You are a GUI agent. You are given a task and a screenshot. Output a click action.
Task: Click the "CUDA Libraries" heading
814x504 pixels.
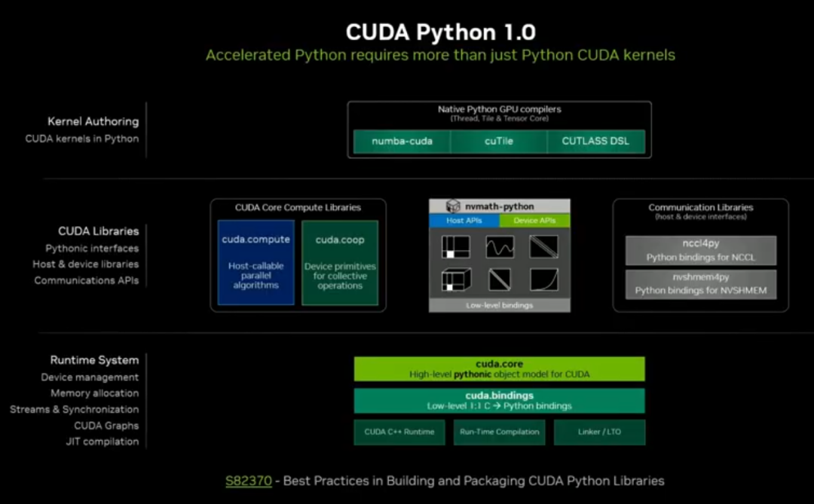click(99, 231)
